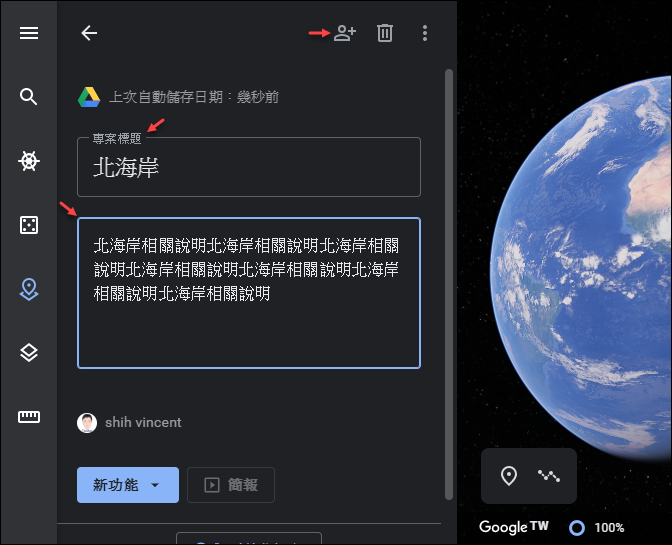Click the search magnifier icon
672x545 pixels.
pyautogui.click(x=29, y=97)
